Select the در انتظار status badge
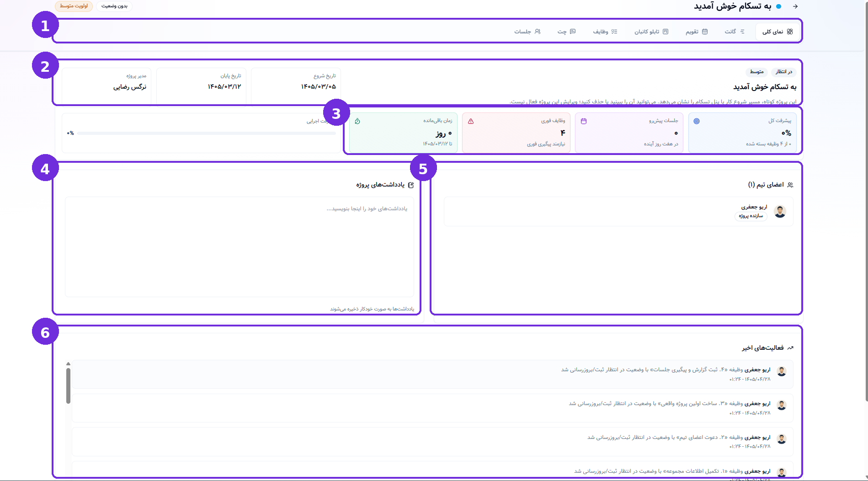The height and width of the screenshot is (481, 868). click(784, 72)
